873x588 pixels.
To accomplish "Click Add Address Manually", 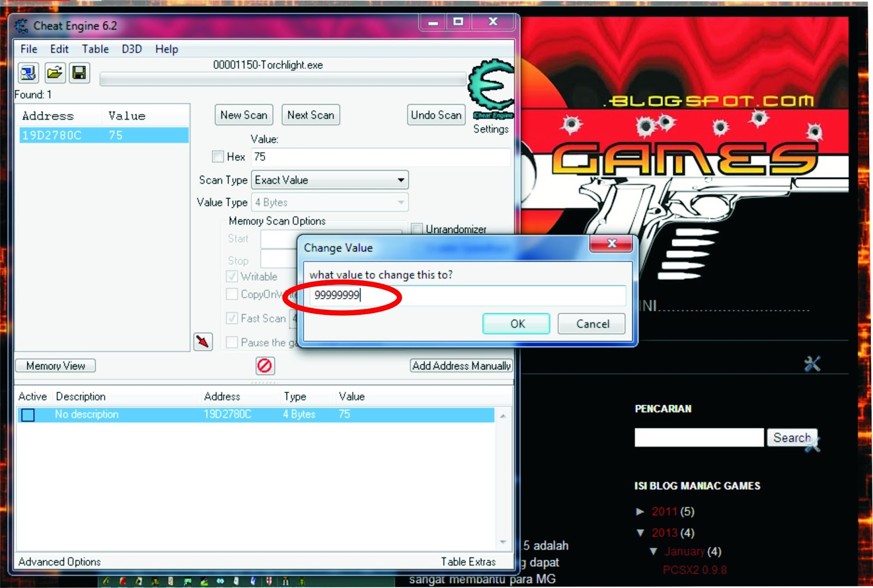I will tap(461, 365).
